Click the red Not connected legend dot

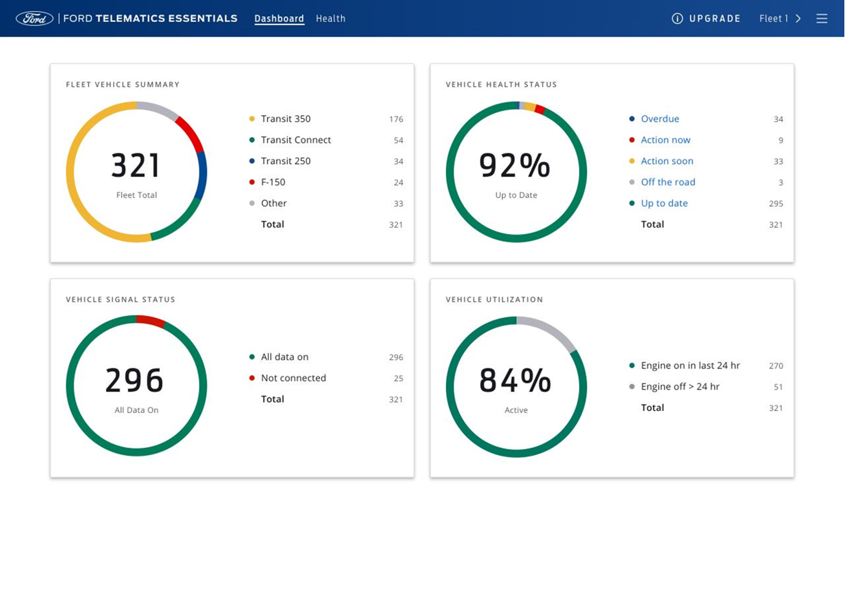point(252,378)
